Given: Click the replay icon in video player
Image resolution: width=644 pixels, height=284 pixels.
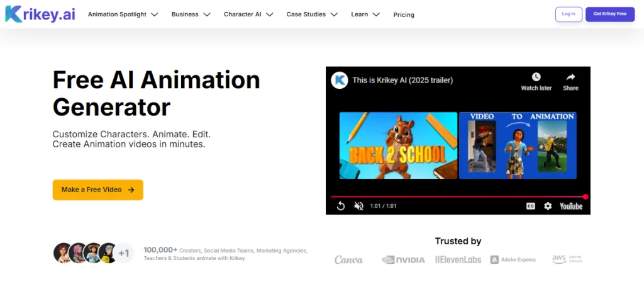Looking at the screenshot, I should pyautogui.click(x=340, y=206).
